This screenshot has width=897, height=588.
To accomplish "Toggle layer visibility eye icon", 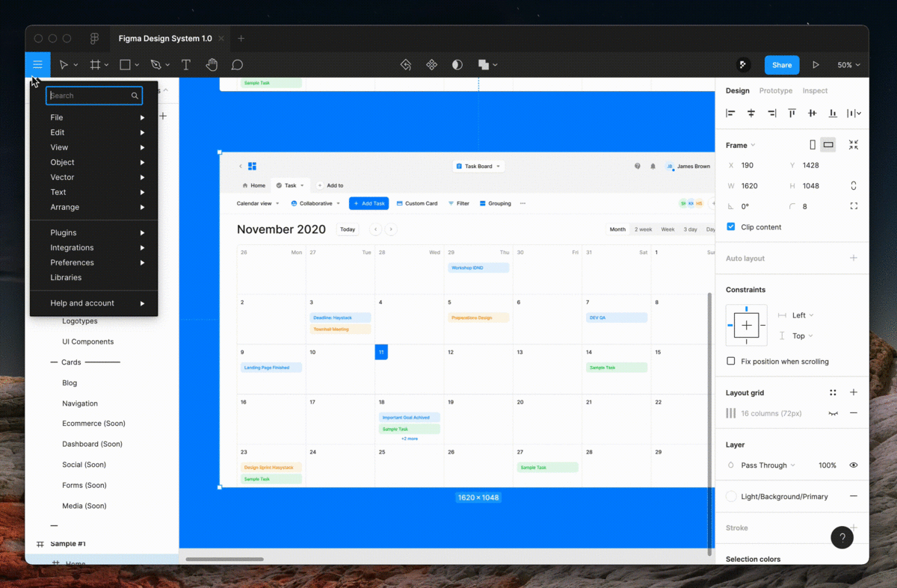I will tap(854, 465).
